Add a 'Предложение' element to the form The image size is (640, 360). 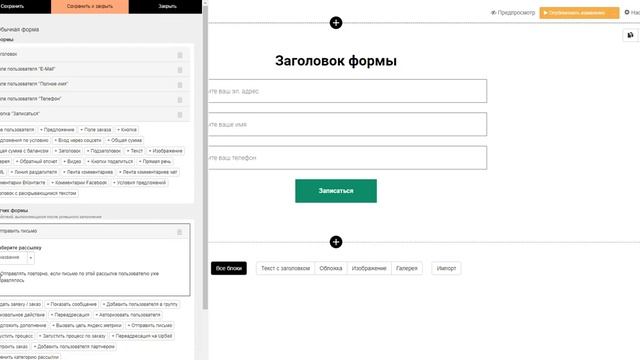(57, 129)
